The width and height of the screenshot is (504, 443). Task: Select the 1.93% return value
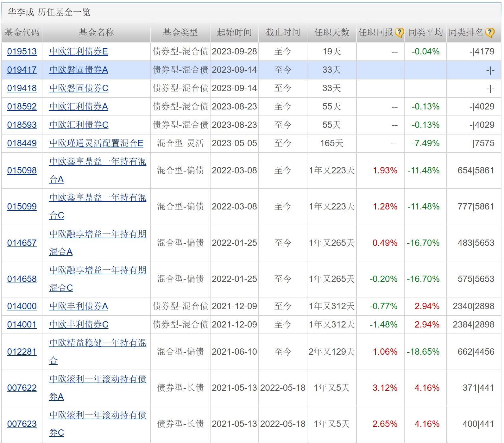click(385, 171)
